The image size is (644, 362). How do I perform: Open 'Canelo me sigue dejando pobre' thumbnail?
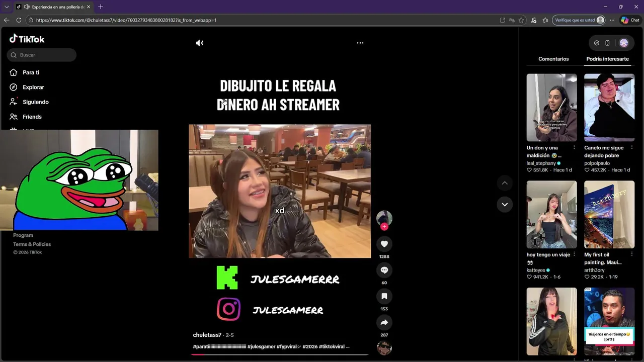point(609,108)
